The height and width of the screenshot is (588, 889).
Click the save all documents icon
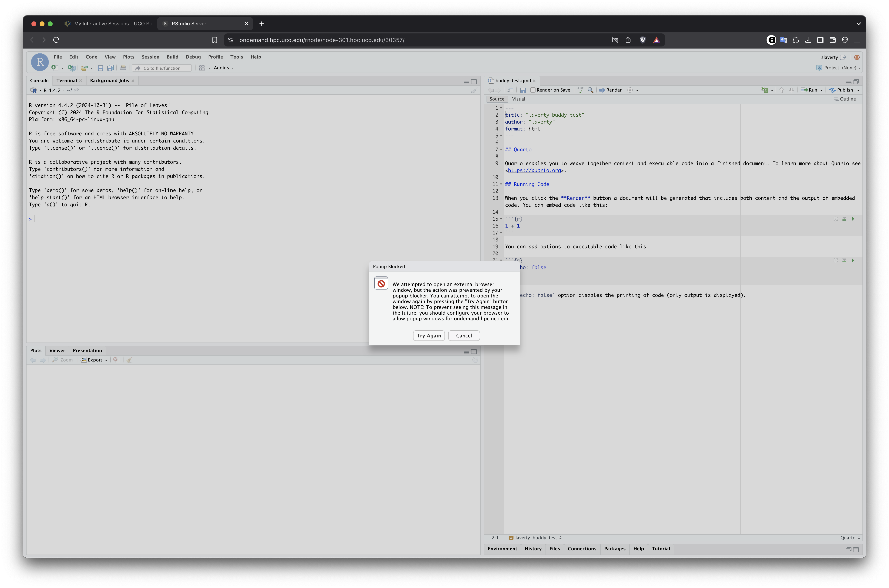(110, 68)
